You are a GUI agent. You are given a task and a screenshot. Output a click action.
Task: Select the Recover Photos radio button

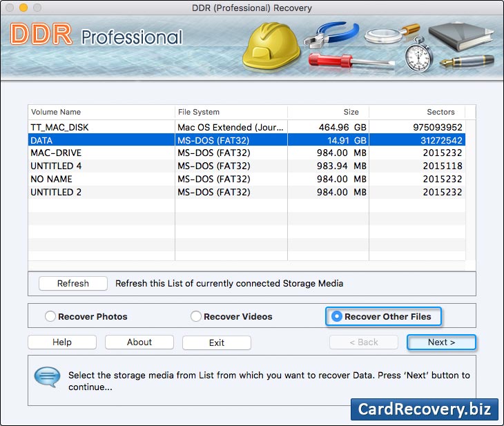pyautogui.click(x=50, y=316)
